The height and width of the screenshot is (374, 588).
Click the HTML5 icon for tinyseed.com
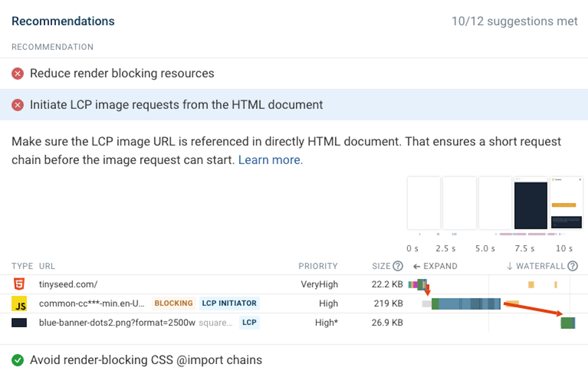(x=19, y=284)
